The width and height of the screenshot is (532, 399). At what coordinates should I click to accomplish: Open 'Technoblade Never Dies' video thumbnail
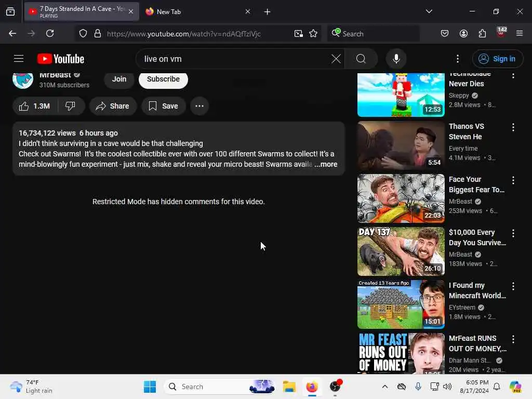point(401,95)
